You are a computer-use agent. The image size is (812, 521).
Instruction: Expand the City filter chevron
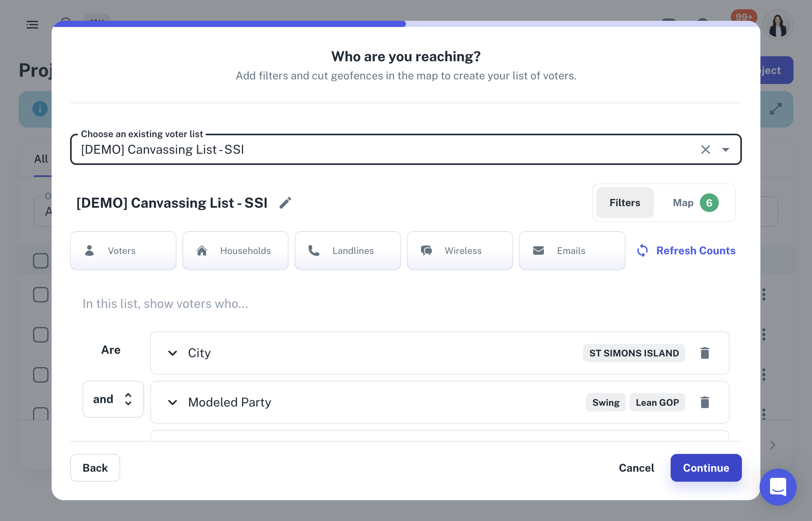(x=173, y=353)
